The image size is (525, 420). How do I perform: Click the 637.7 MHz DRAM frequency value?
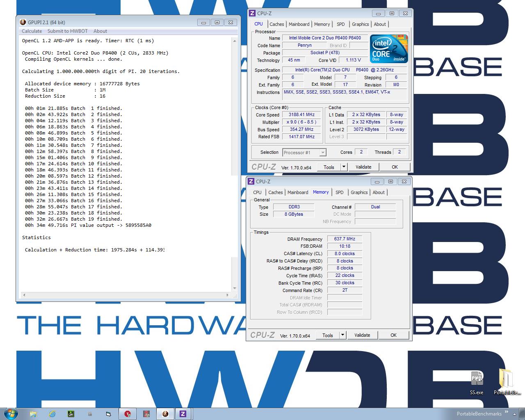coord(345,239)
